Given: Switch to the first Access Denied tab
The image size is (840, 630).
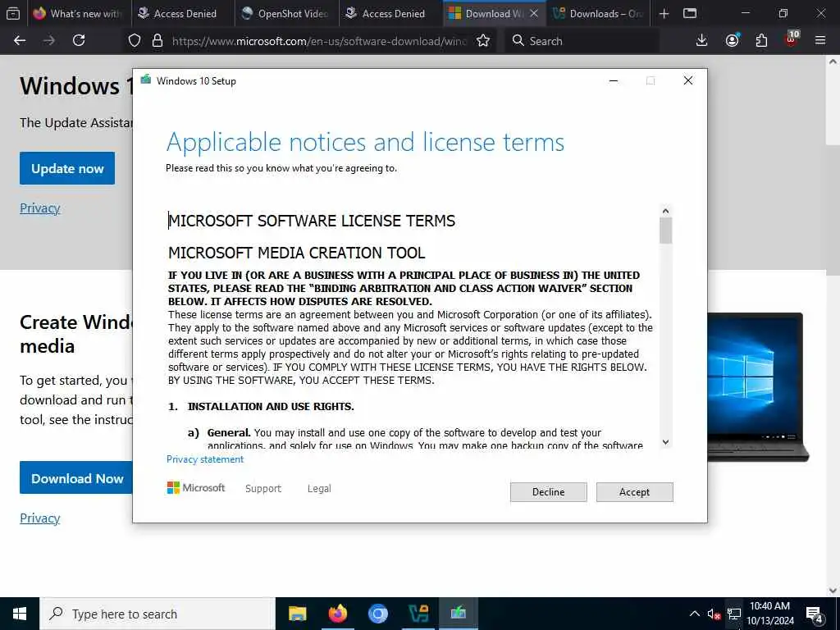Looking at the screenshot, I should pos(184,13).
